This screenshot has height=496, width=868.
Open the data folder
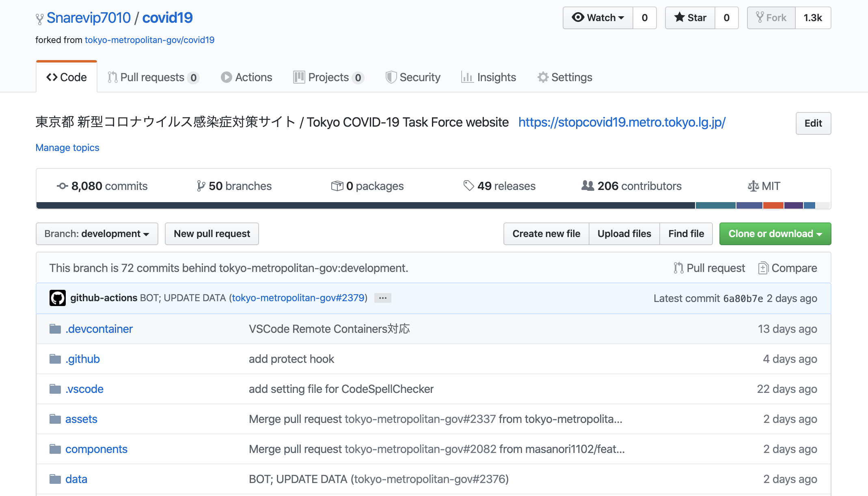76,479
